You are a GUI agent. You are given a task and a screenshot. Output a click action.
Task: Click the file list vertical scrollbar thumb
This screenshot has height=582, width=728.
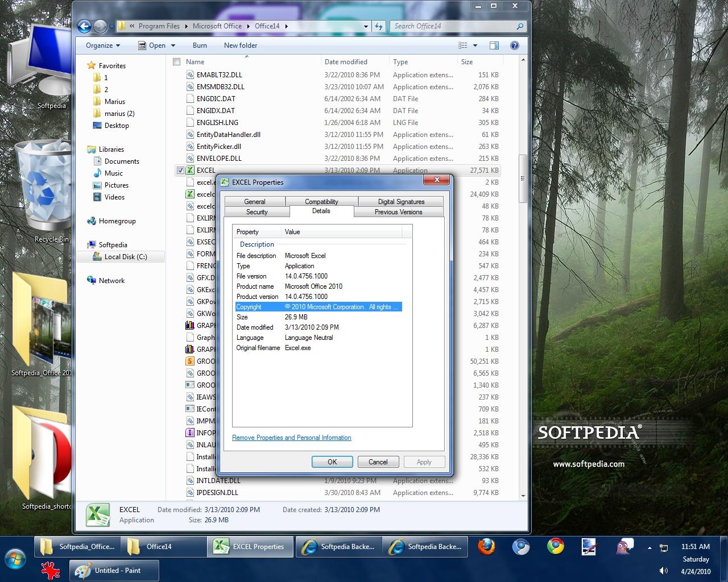523,179
